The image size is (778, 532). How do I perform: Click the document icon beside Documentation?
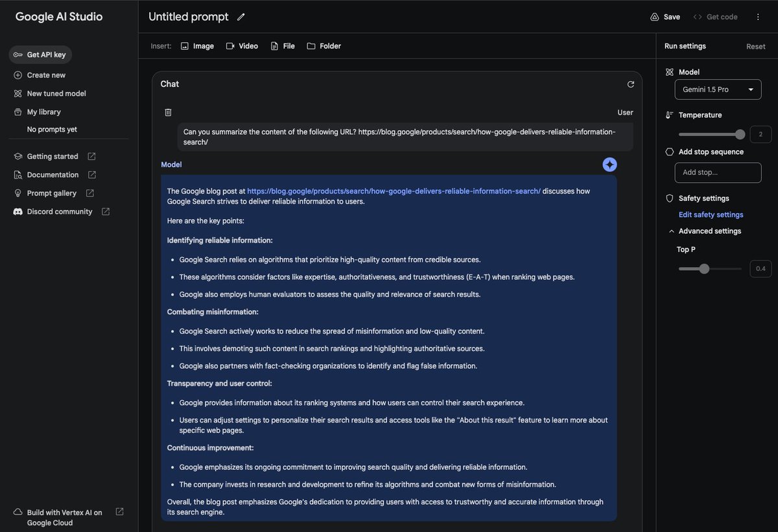point(18,175)
